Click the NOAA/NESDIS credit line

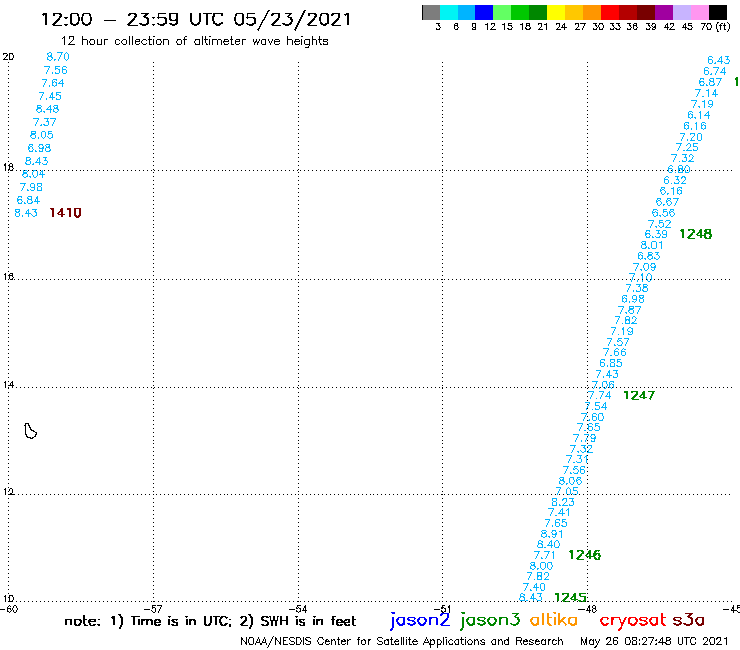click(x=402, y=641)
